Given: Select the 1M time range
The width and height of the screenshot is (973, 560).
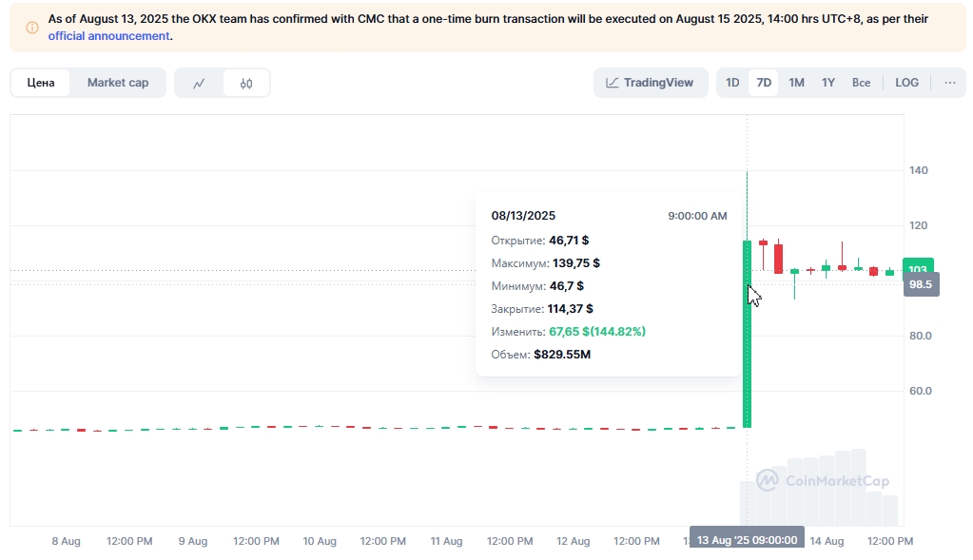Looking at the screenshot, I should coord(796,83).
